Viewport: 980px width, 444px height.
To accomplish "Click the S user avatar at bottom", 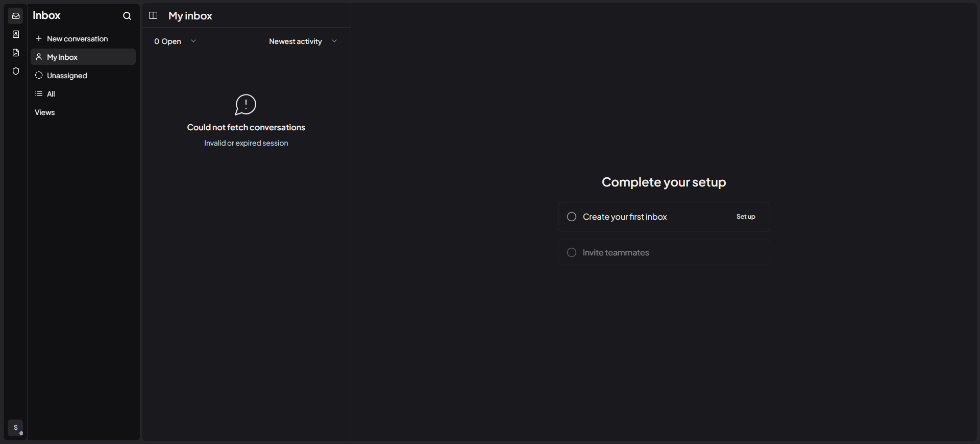I will point(15,428).
